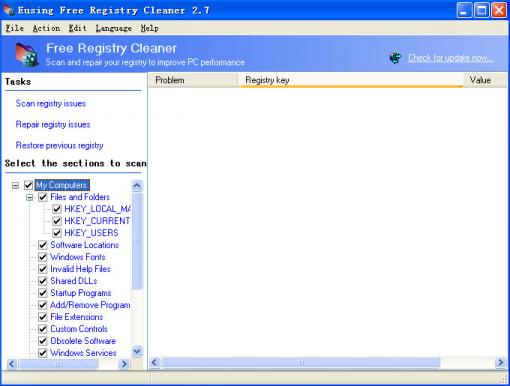Click the title bar application icon
Viewport: 510px width, 386px height.
tap(9, 10)
